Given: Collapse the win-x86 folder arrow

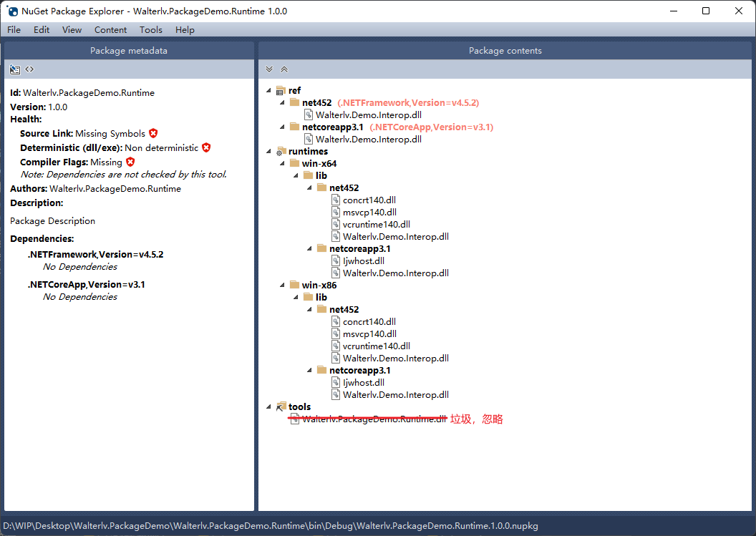Looking at the screenshot, I should (283, 286).
